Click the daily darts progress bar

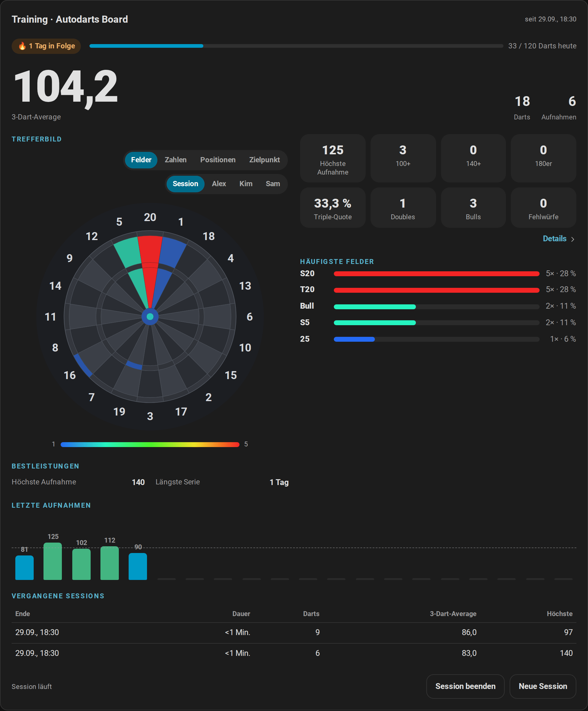296,46
